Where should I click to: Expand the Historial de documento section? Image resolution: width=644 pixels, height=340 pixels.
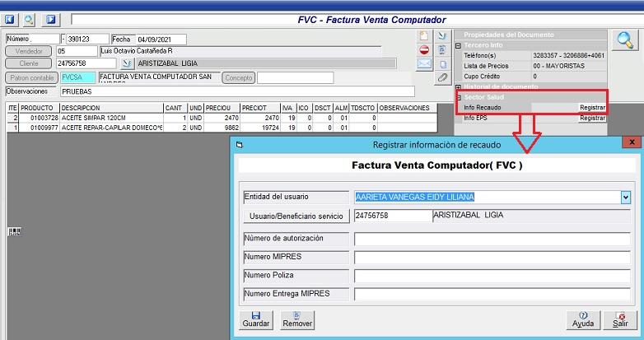tap(459, 86)
